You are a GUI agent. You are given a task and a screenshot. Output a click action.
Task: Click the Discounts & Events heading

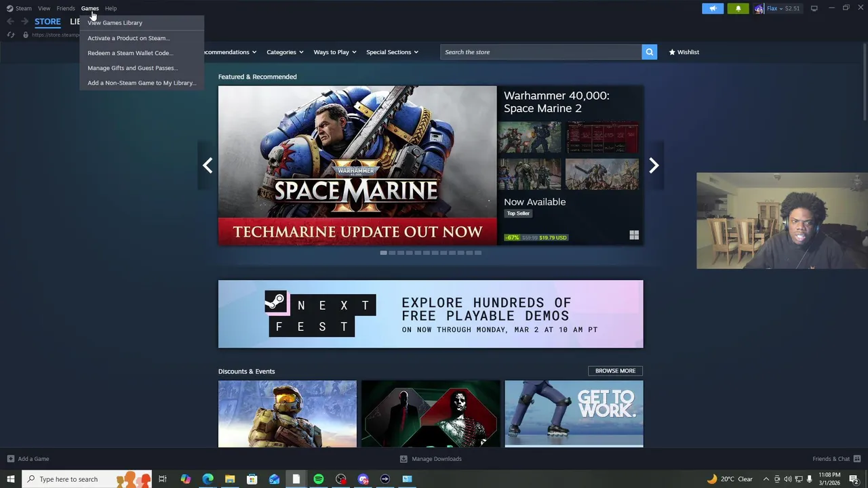click(247, 371)
